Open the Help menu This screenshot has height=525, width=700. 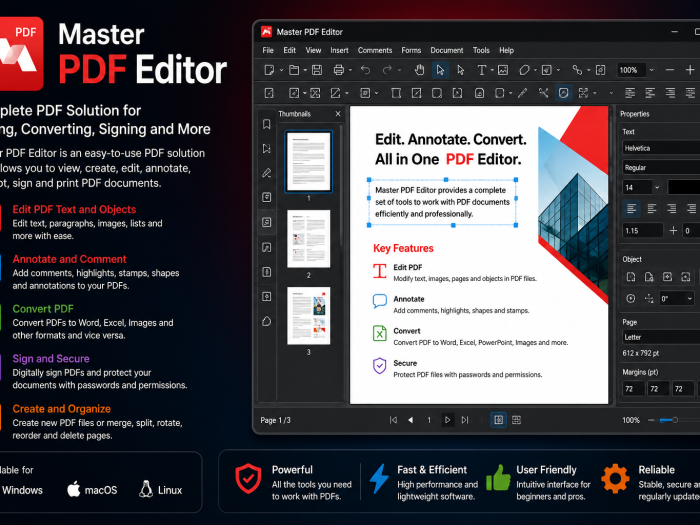[506, 50]
